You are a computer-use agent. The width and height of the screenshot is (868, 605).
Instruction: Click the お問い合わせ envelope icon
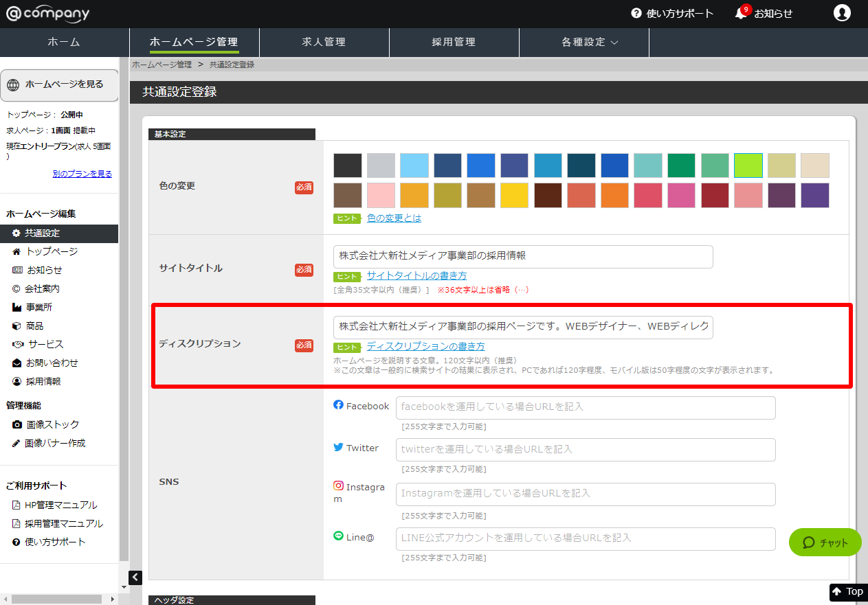17,363
